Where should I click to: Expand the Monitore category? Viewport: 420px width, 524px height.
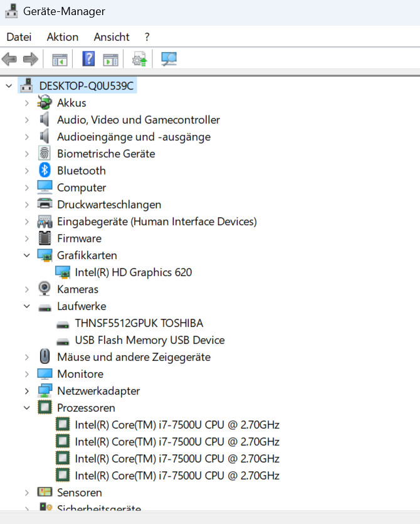(27, 374)
